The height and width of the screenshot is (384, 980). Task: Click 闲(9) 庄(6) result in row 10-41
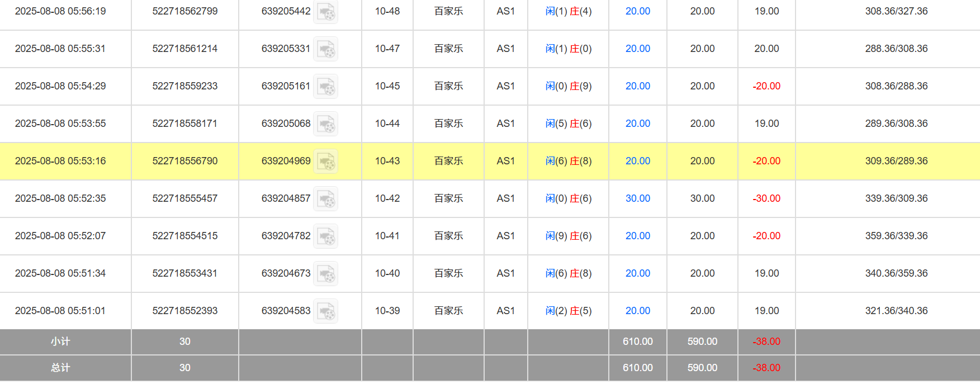point(568,236)
